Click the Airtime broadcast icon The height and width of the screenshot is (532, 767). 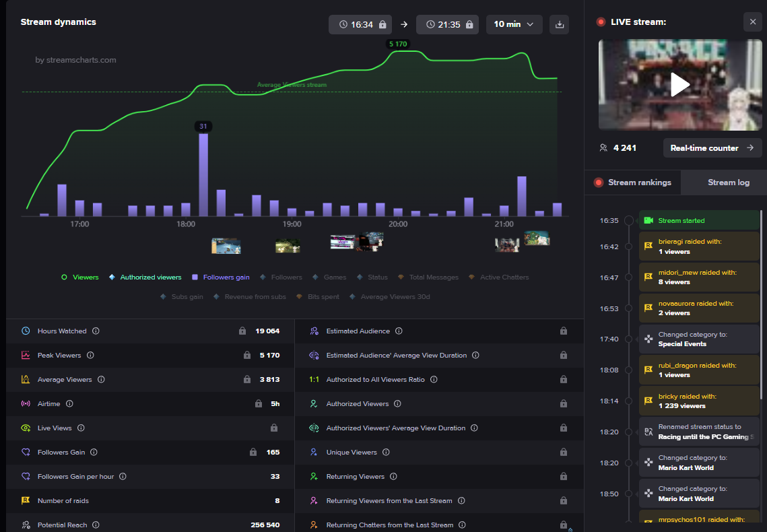(26, 404)
